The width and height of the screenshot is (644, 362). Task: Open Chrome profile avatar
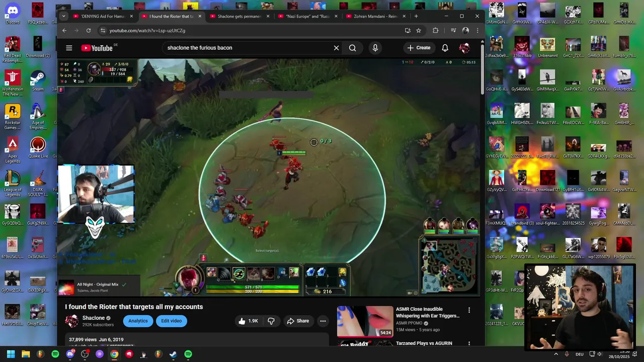(x=465, y=30)
